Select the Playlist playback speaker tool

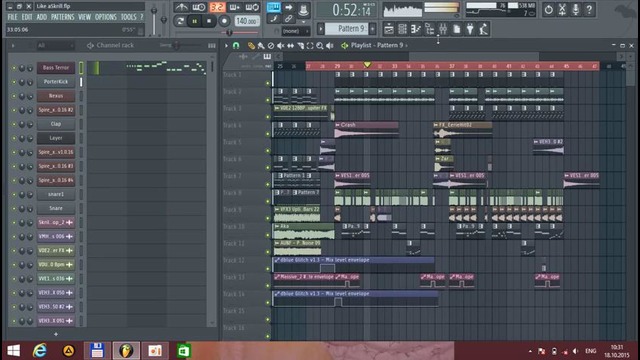pos(330,46)
